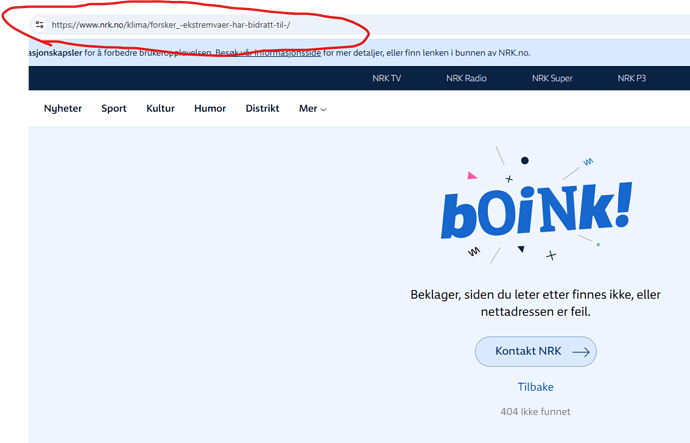Open the Distrikt section

262,109
